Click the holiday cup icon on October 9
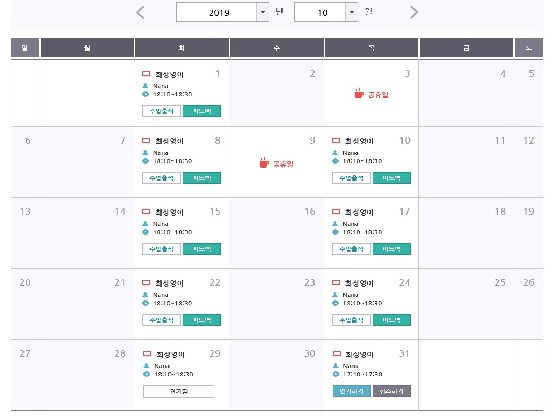The height and width of the screenshot is (416, 556). click(264, 163)
